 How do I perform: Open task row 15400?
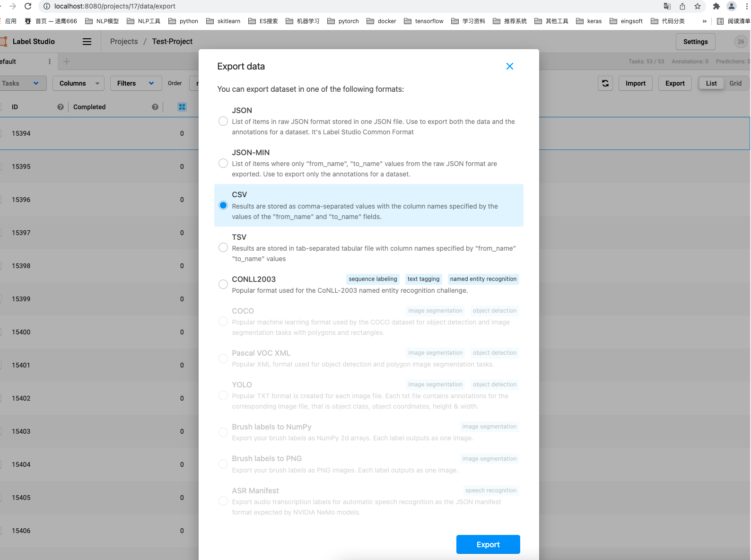pyautogui.click(x=99, y=332)
